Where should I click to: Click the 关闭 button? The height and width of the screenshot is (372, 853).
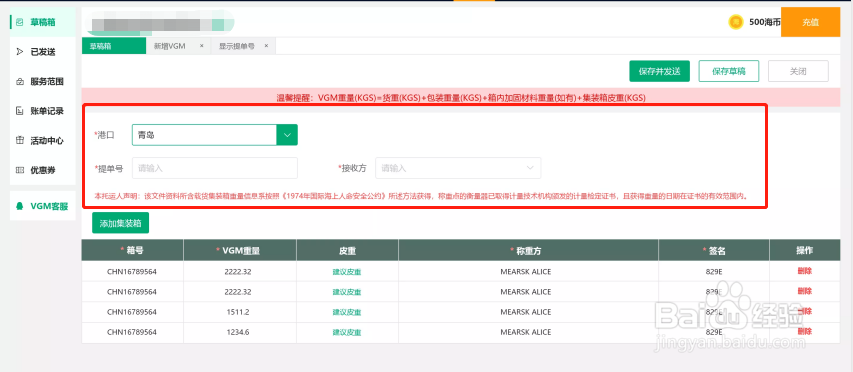tap(798, 71)
